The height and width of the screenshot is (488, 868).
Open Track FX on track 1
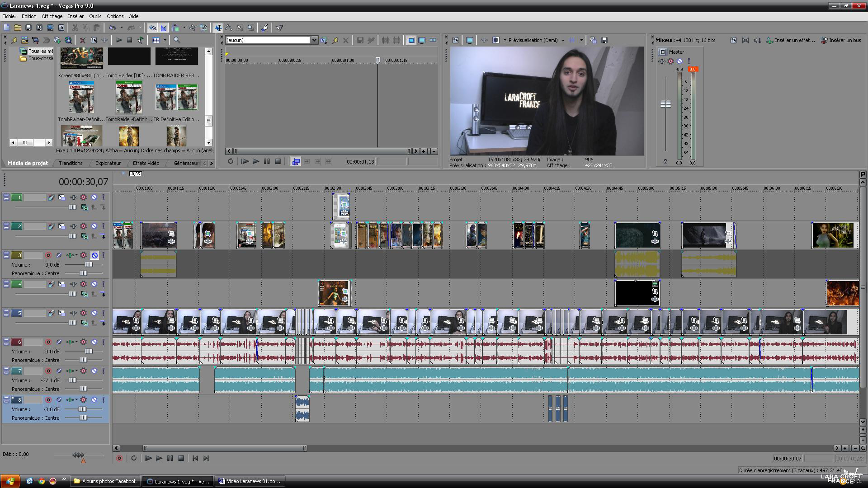coord(73,197)
